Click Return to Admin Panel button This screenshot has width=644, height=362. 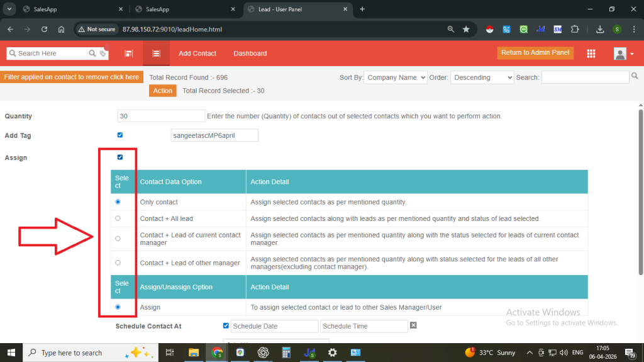[535, 53]
